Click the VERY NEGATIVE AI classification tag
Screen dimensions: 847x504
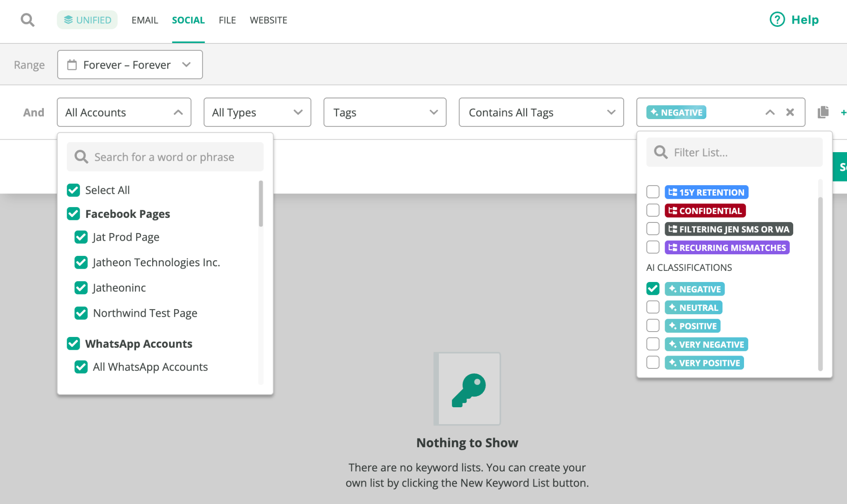[x=706, y=344]
